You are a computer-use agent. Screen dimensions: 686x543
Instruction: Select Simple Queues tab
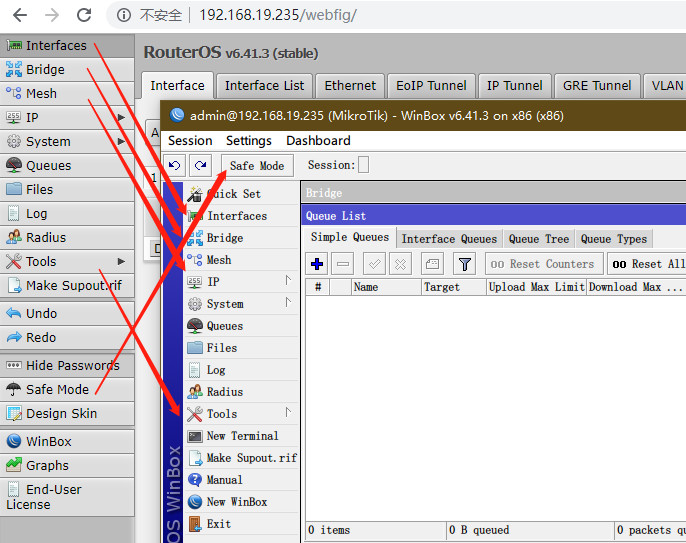pos(350,237)
